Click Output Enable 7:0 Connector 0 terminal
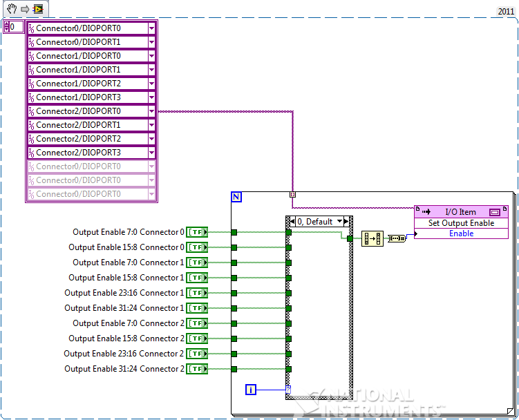This screenshot has width=519, height=420. (x=197, y=232)
